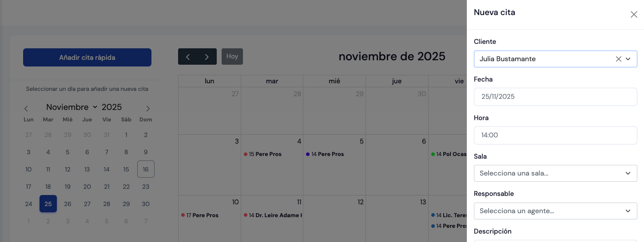
Task: Select day 25 in mini calendar
Action: pyautogui.click(x=48, y=204)
